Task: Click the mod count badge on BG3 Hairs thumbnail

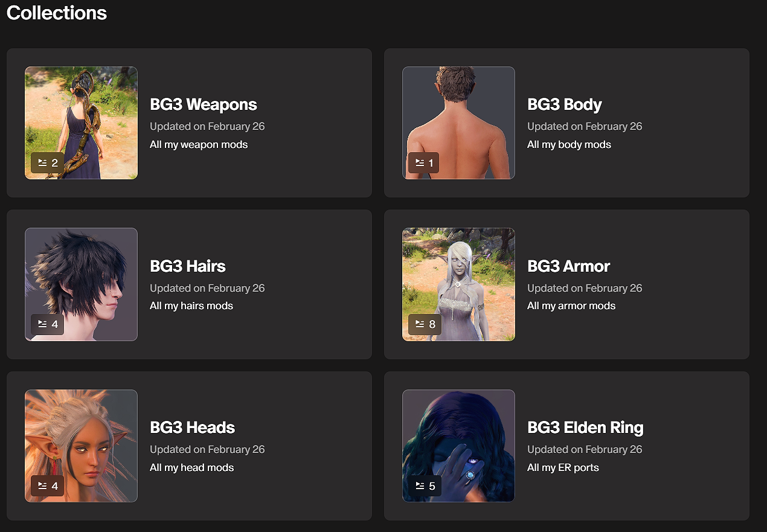Action: tap(48, 324)
